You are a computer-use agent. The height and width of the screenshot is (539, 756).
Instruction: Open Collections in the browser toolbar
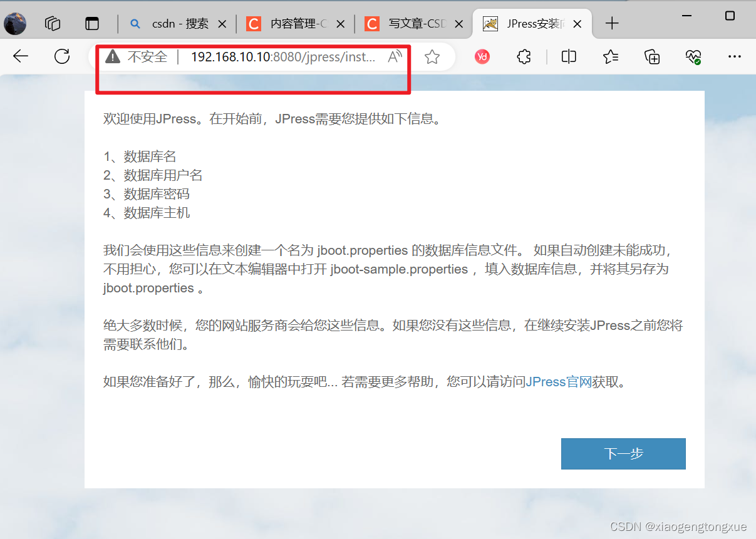tap(652, 56)
